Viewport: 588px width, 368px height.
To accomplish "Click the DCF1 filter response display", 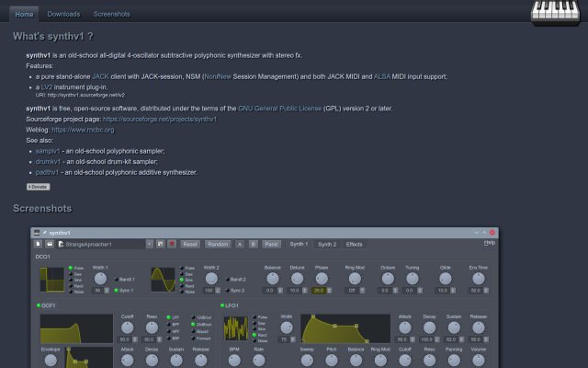I will click(x=76, y=328).
